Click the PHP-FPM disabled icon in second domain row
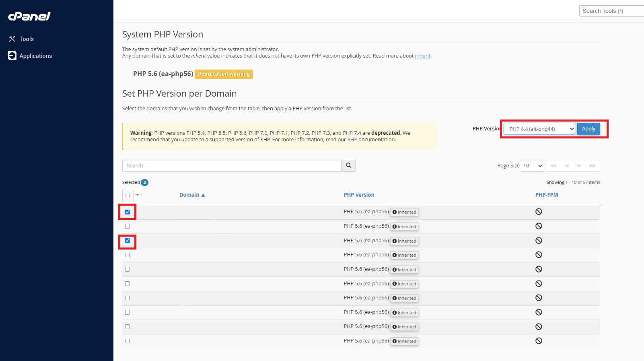The height and width of the screenshot is (361, 644). [x=539, y=226]
